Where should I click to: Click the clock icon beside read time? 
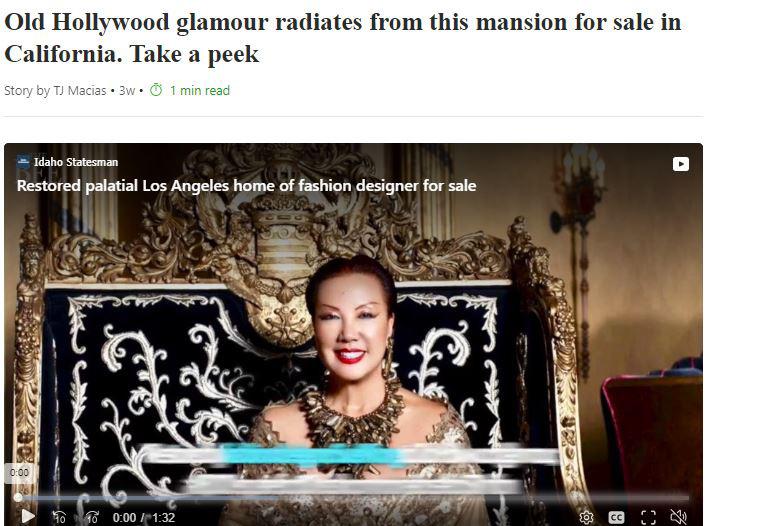[x=156, y=90]
